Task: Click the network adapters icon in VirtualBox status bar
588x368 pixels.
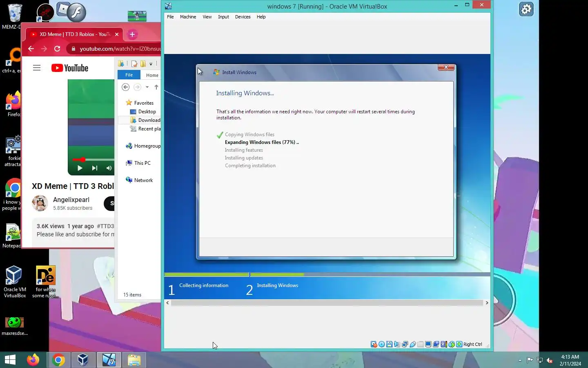Action: pyautogui.click(x=405, y=344)
